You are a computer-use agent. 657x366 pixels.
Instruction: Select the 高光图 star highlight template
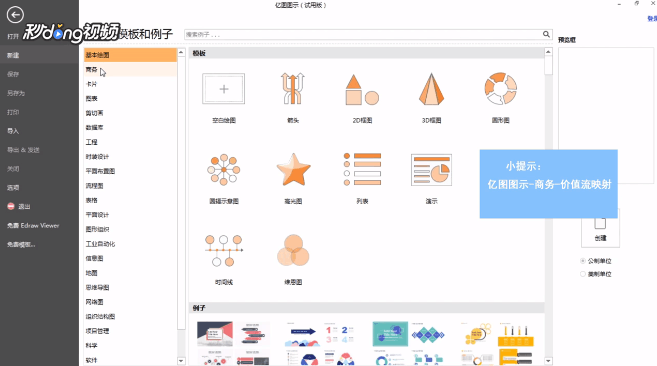coord(293,169)
